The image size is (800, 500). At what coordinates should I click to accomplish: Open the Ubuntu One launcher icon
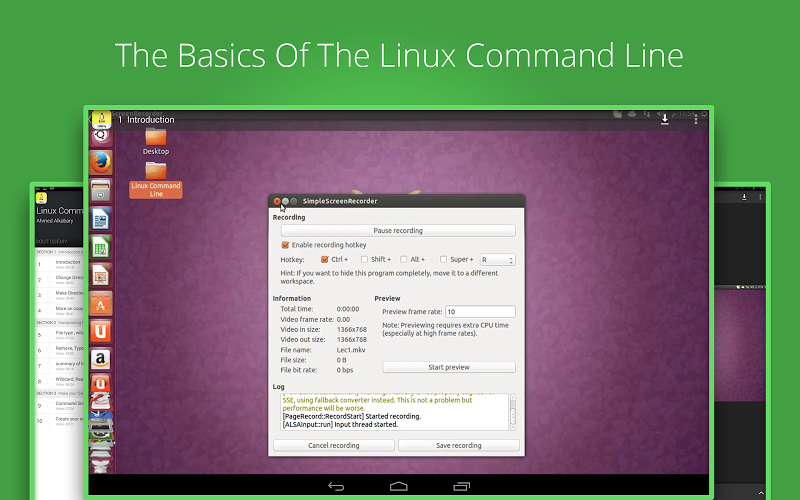point(101,332)
